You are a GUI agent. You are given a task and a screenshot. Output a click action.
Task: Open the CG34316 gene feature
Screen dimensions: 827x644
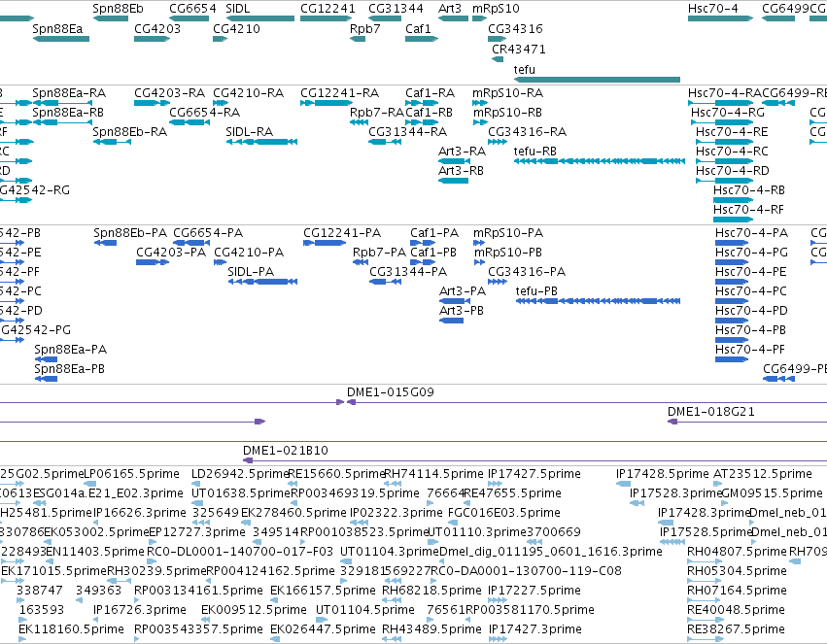pos(497,39)
